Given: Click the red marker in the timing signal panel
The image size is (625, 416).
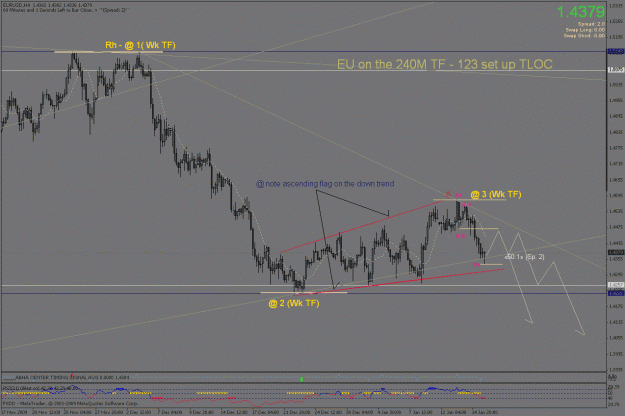Looking at the screenshot, I should tap(72, 375).
